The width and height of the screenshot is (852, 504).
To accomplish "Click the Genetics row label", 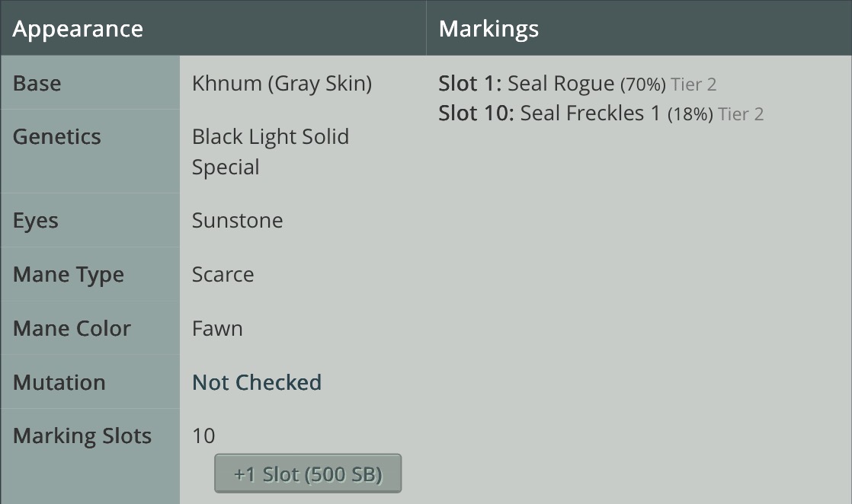I will pos(57,136).
